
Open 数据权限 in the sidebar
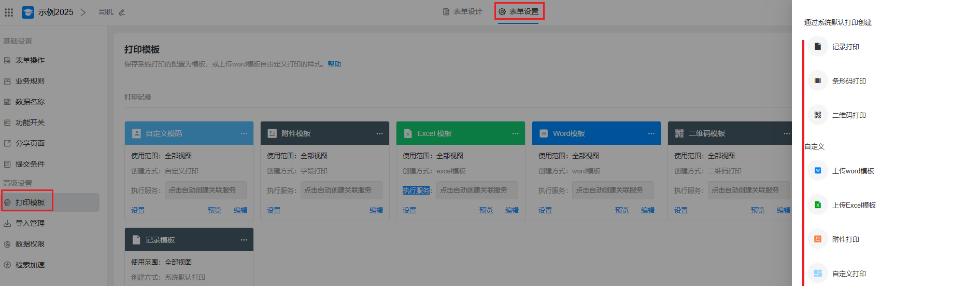[30, 244]
